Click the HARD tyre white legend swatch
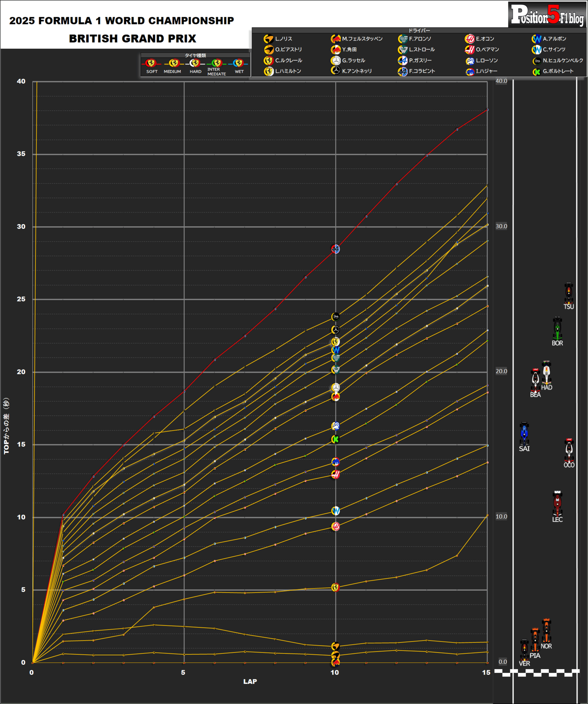Screen dimensions: 588x704 tap(195, 63)
